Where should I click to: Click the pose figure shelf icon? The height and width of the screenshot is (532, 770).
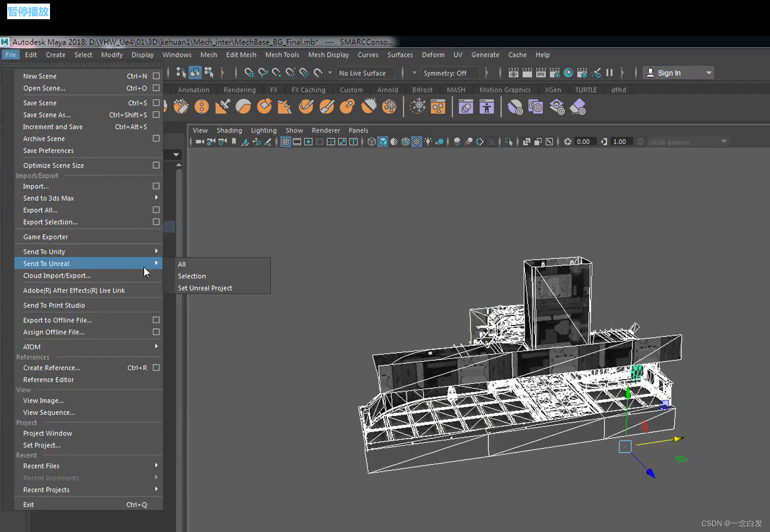click(x=487, y=107)
